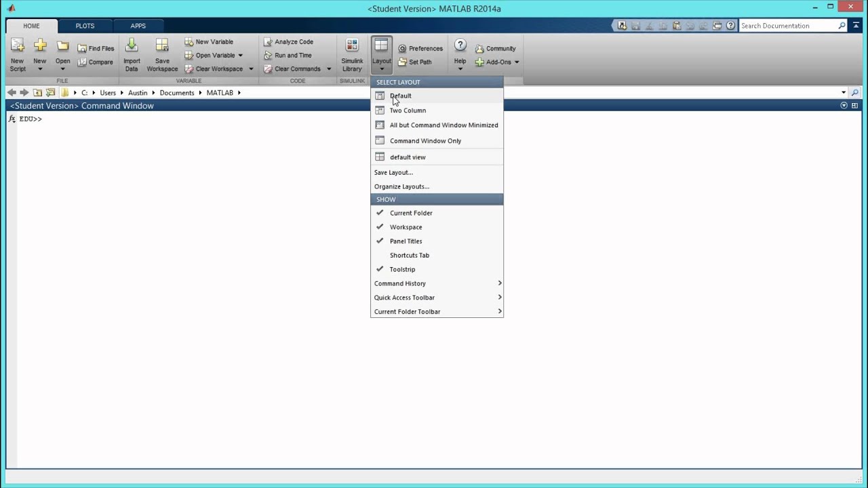The height and width of the screenshot is (488, 868).
Task: Switch to the APPS tab
Action: (138, 26)
